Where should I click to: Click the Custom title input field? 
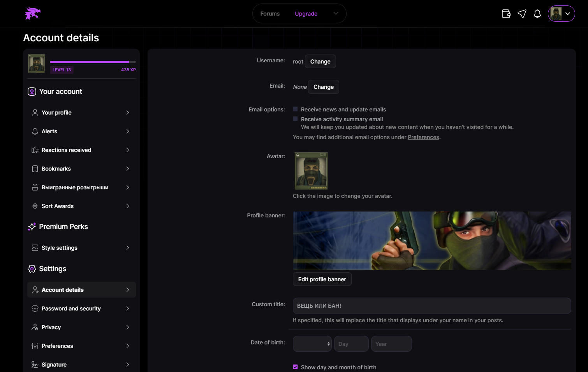(x=431, y=306)
